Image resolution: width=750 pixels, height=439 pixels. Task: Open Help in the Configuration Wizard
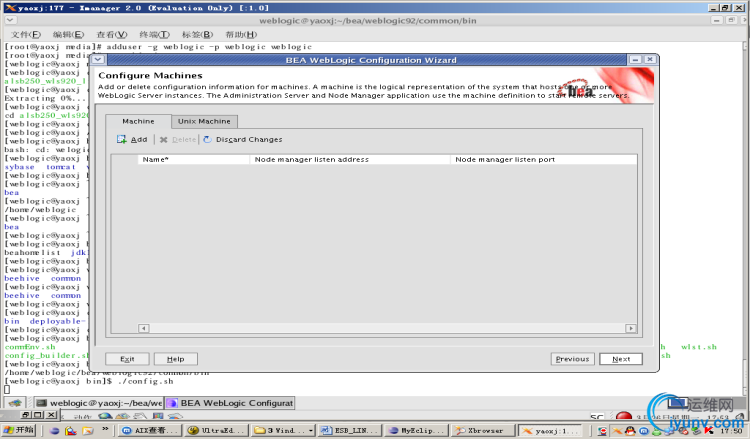pyautogui.click(x=176, y=359)
